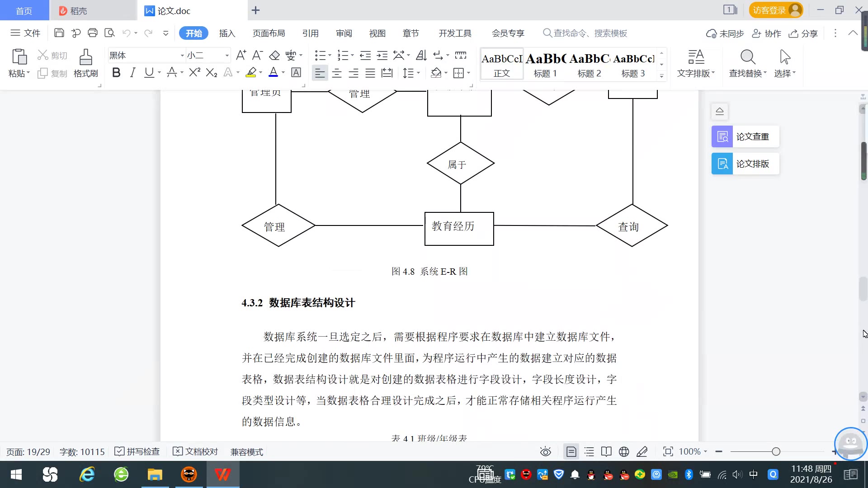The height and width of the screenshot is (488, 868).
Task: Open the font size dropdown (小二)
Action: tap(227, 56)
